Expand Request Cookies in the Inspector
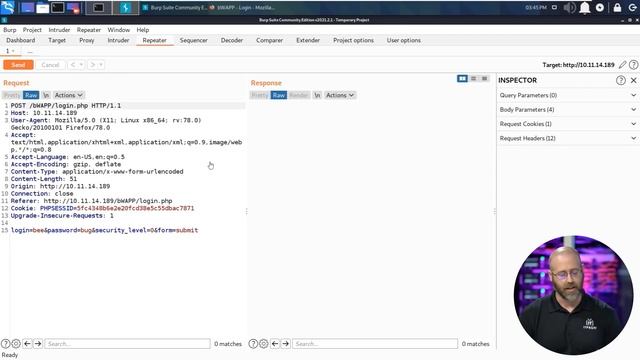 click(x=568, y=124)
